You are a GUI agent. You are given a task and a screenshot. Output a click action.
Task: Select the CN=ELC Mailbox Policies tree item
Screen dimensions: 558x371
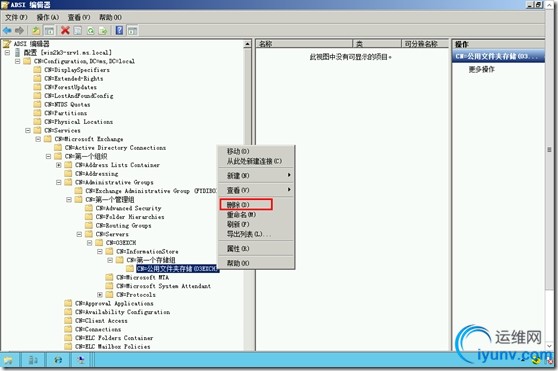coord(112,346)
